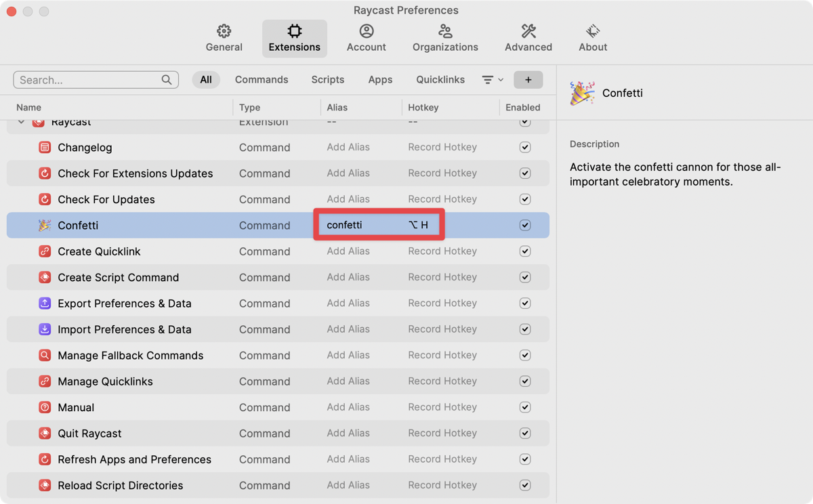Image resolution: width=813 pixels, height=504 pixels.
Task: Click the plus button to add extension
Action: [528, 80]
